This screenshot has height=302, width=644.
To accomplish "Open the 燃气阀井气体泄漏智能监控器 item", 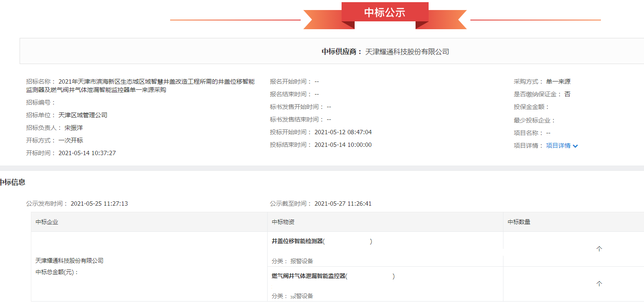I will pyautogui.click(x=309, y=276).
